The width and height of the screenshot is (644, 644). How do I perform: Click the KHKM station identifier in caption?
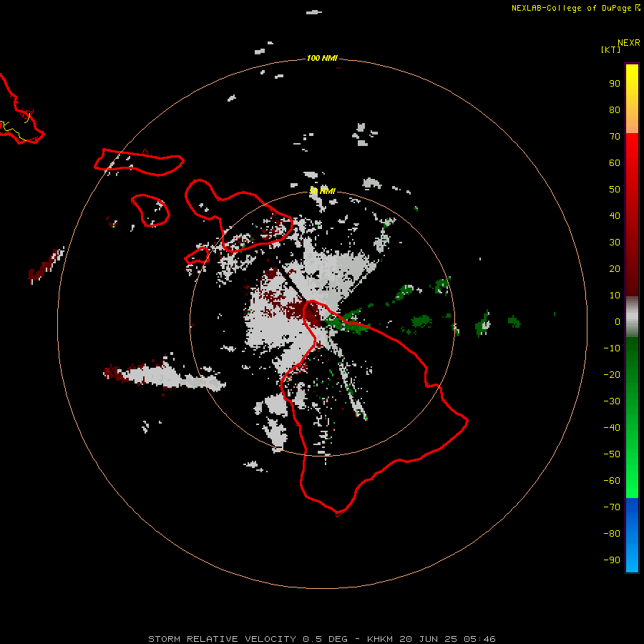pos(380,639)
